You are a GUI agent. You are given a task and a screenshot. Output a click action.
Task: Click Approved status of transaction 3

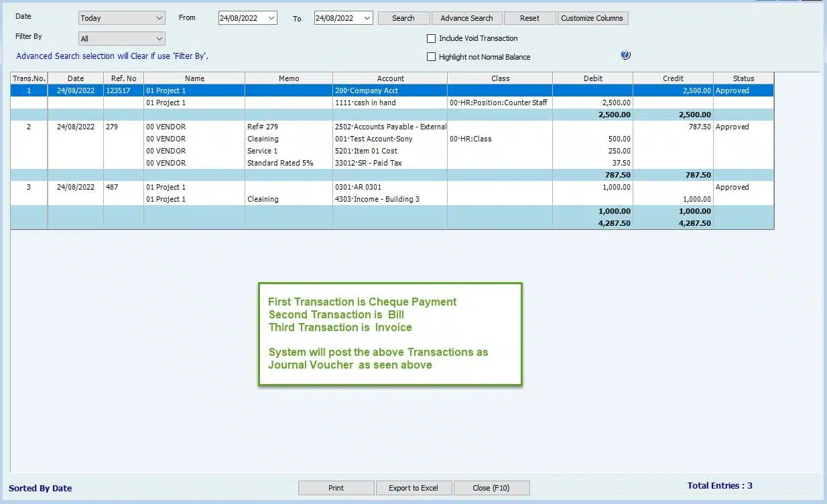[x=733, y=187]
